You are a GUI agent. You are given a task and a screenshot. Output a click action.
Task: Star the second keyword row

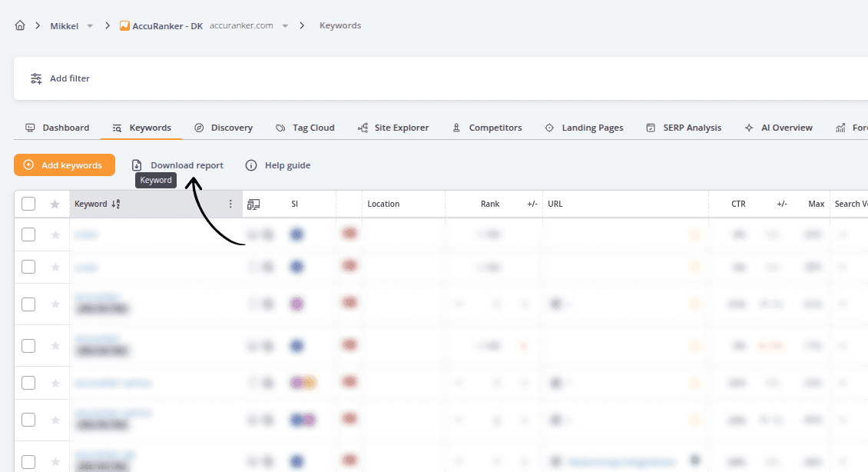[55, 267]
